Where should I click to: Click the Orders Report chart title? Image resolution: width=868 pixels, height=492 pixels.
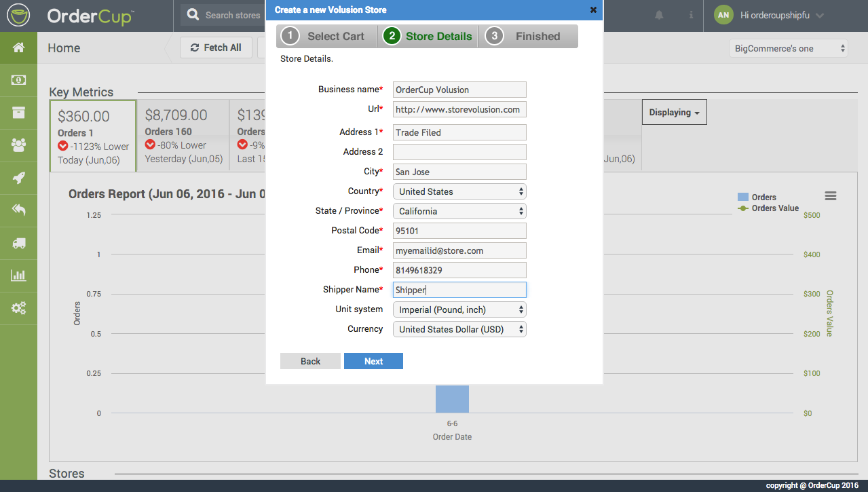point(166,194)
